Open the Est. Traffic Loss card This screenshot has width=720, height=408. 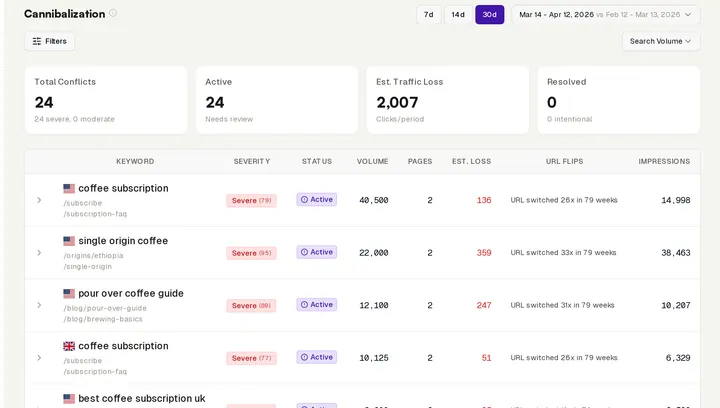pos(448,100)
